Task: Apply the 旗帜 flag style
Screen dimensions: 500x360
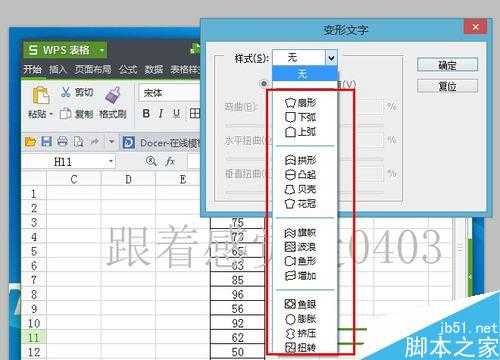Action: (300, 232)
